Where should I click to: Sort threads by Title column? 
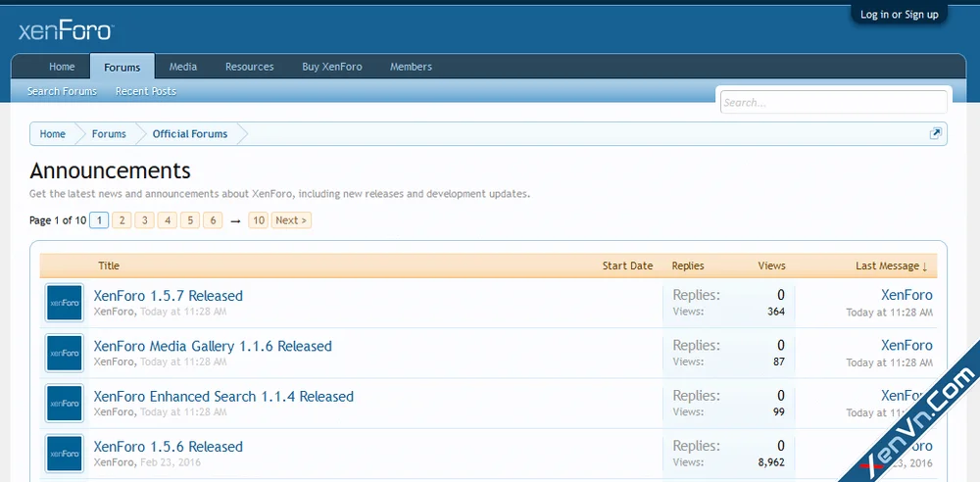[x=109, y=265]
